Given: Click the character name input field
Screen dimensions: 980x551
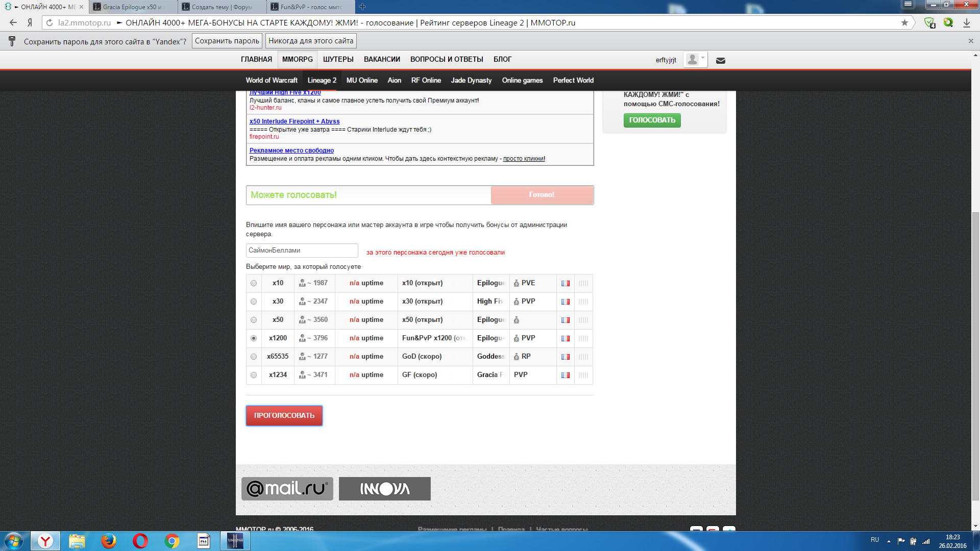Looking at the screenshot, I should (x=302, y=251).
